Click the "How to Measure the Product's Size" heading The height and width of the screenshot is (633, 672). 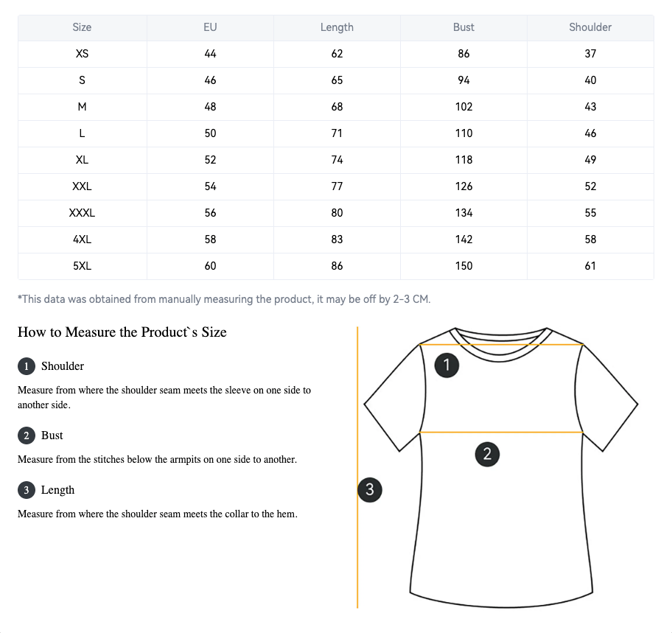tap(122, 332)
